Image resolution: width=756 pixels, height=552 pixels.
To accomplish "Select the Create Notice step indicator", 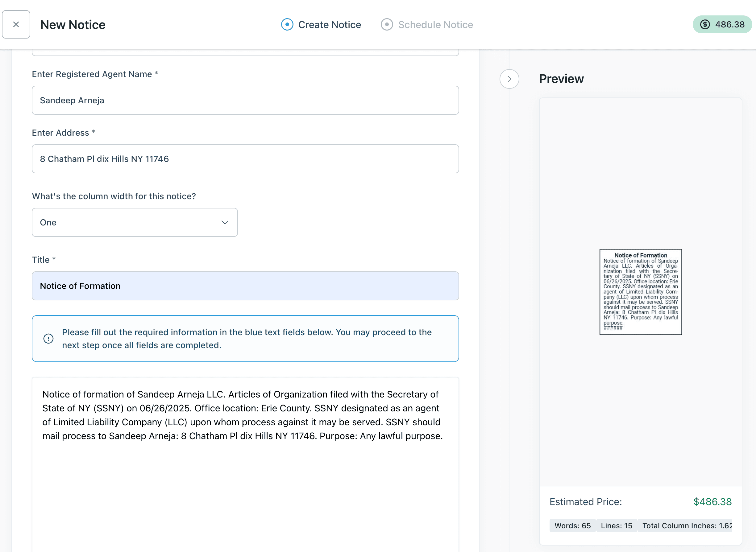I will click(287, 24).
